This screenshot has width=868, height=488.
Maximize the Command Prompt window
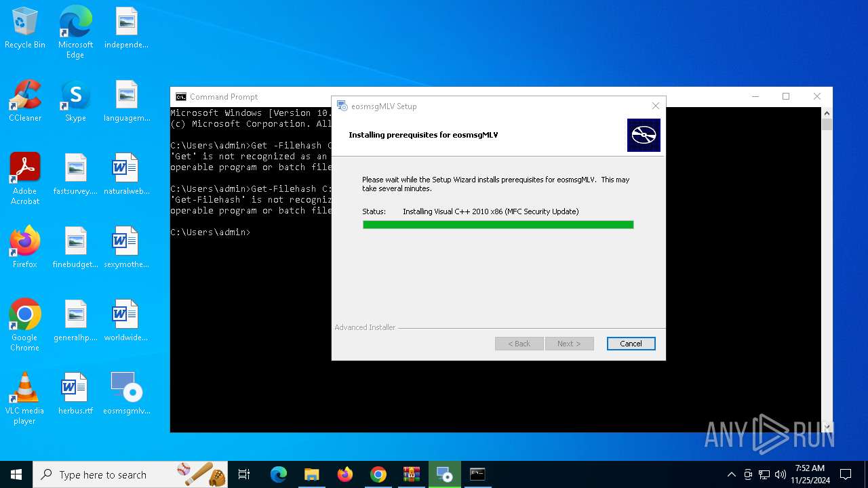(x=786, y=96)
